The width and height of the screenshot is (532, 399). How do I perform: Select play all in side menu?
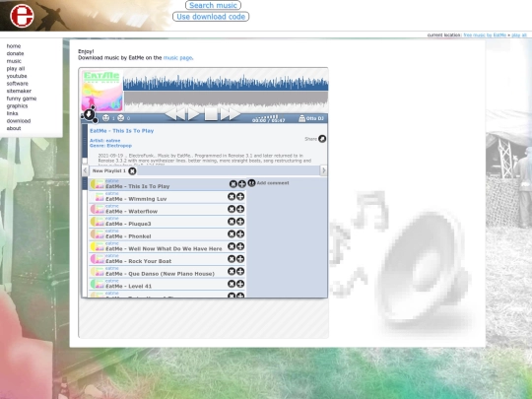click(16, 69)
